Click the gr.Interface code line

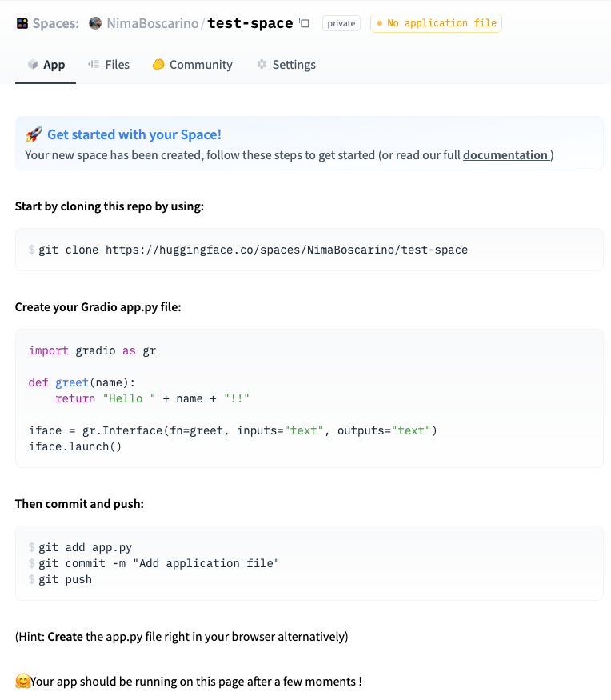(x=233, y=431)
